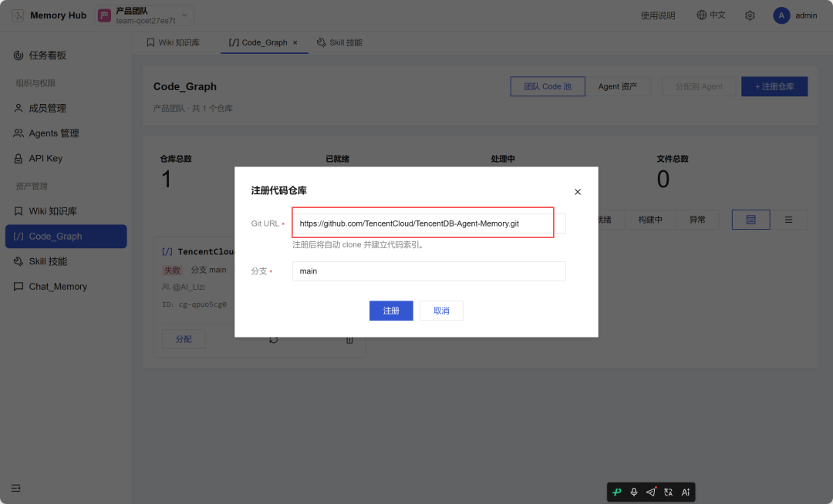Click the blue 注册 button
Viewport: 833px width, 504px height.
point(391,311)
